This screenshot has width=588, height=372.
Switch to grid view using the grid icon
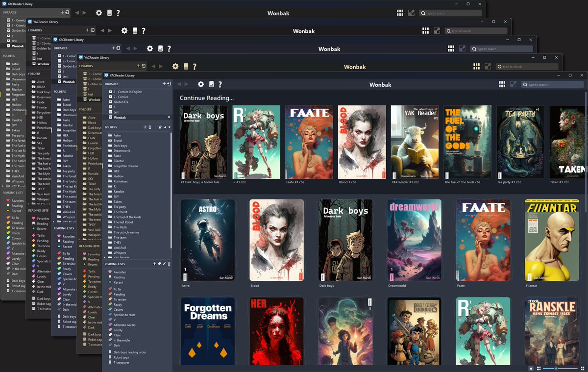click(502, 84)
